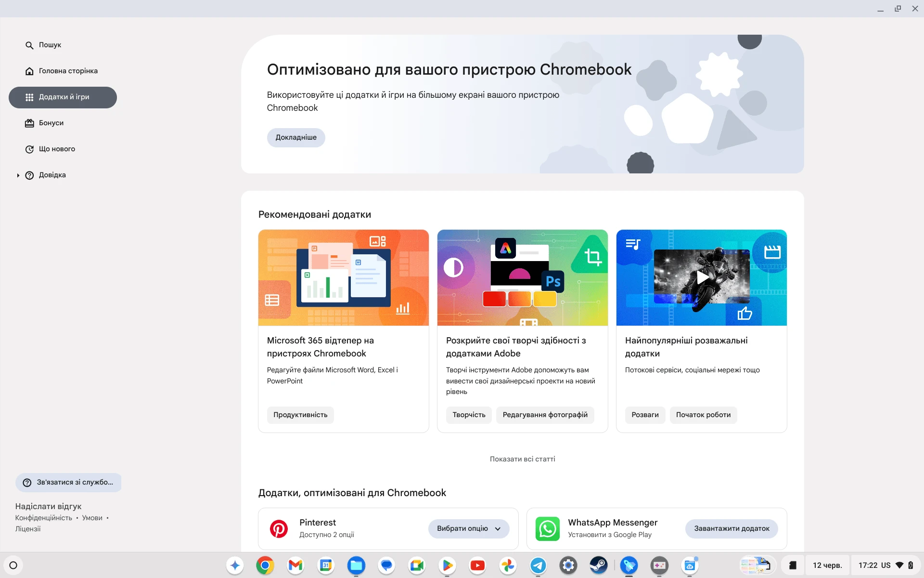Open Google Play Store from shelf
The height and width of the screenshot is (578, 924).
(x=447, y=565)
